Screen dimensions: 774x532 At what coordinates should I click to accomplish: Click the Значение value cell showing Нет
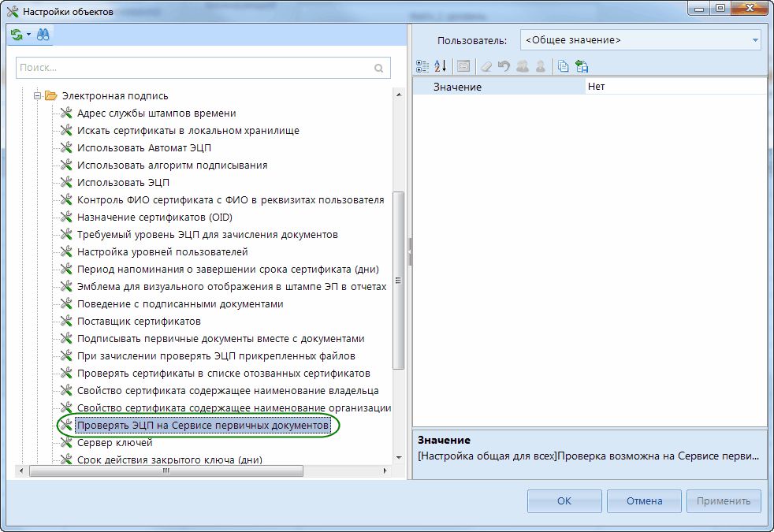pyautogui.click(x=675, y=87)
